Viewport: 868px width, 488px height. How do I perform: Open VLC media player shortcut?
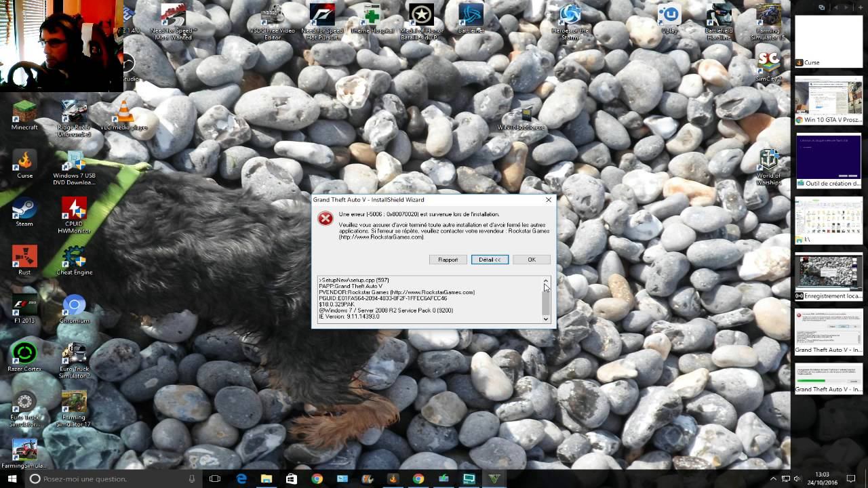123,115
